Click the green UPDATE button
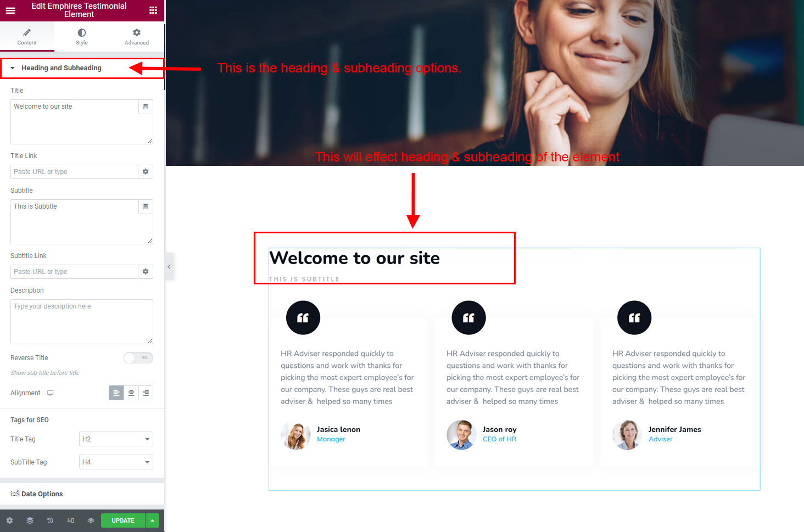The image size is (804, 532). point(123,520)
